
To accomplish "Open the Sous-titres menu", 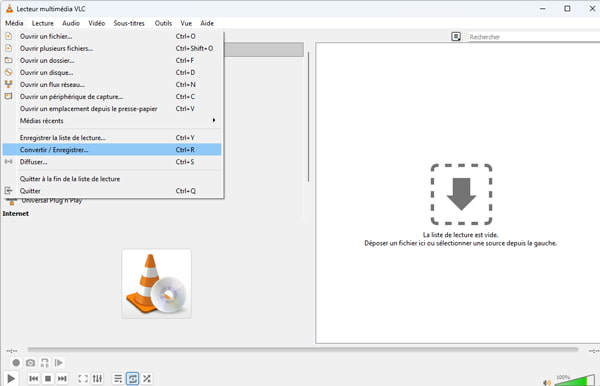I will [x=129, y=23].
